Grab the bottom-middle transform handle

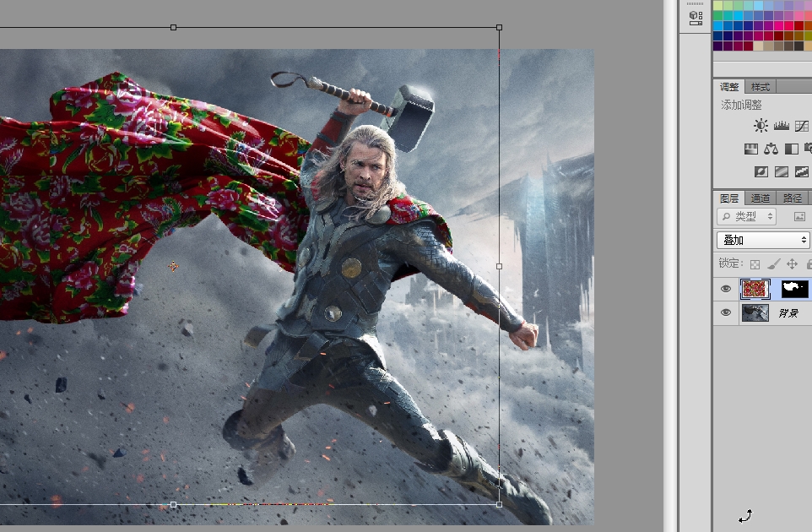[x=174, y=504]
